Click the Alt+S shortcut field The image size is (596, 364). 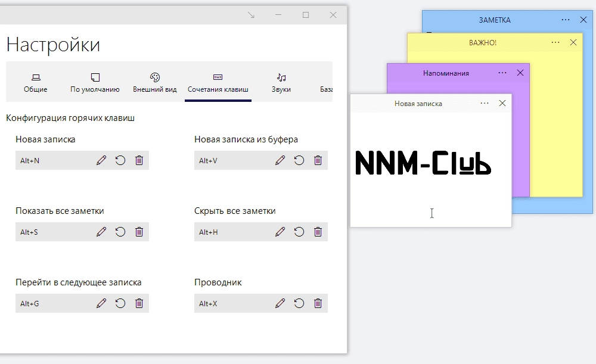(x=82, y=232)
